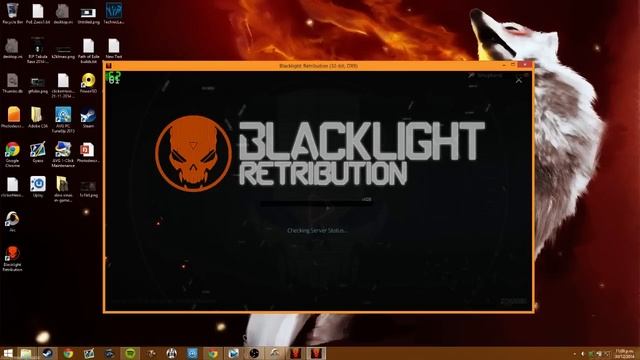The width and height of the screenshot is (640, 360).
Task: Click the Blacklight Retribution window title bar
Action: (x=318, y=65)
